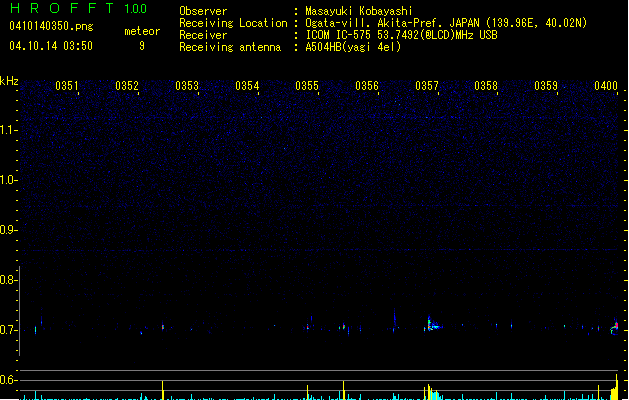Select filename 0410140350.png
This screenshot has width=629, height=400.
51,26
